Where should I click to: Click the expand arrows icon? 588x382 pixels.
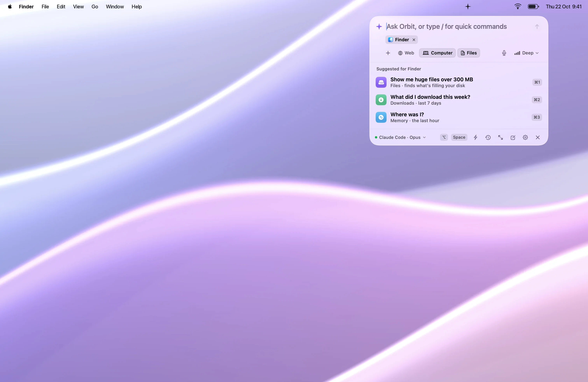pos(500,137)
